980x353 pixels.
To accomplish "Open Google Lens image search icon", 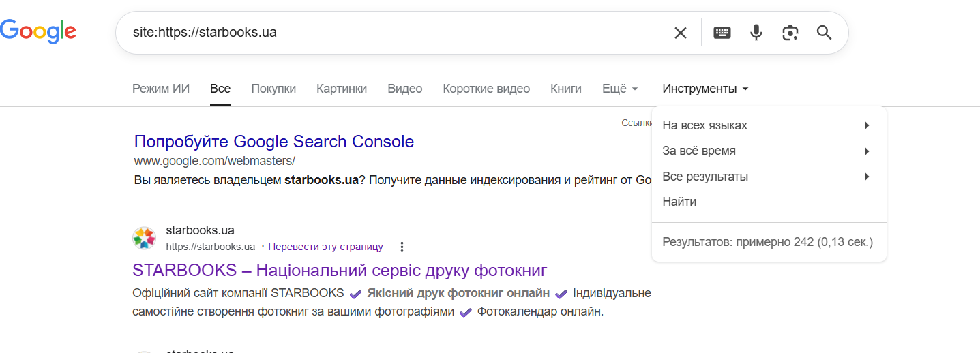I will 790,33.
